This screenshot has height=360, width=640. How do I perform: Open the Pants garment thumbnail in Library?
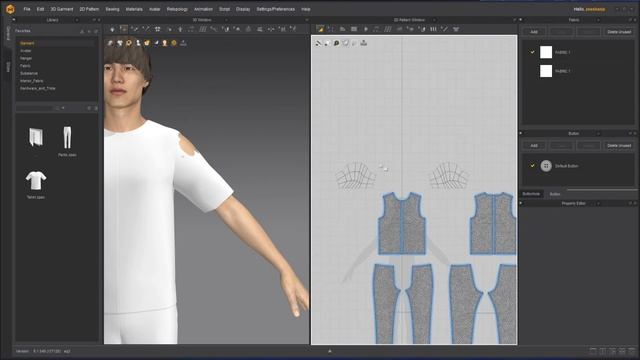[x=67, y=138]
